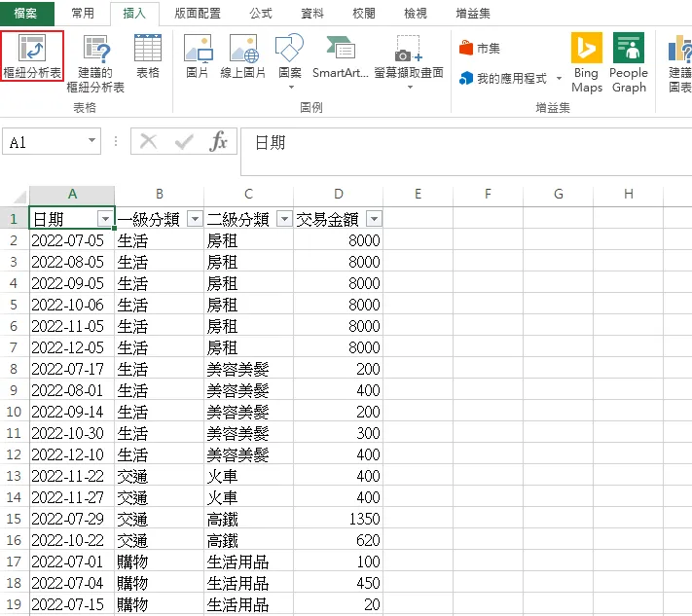Select the 300 amount cell

pyautogui.click(x=339, y=433)
